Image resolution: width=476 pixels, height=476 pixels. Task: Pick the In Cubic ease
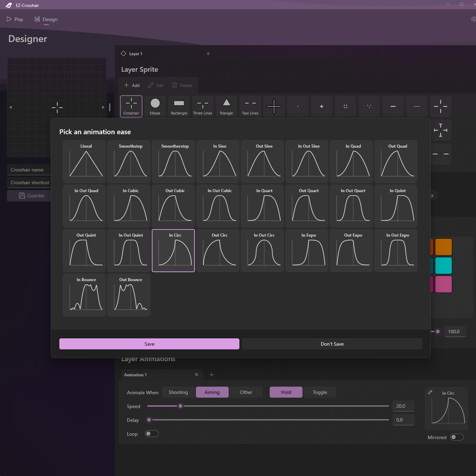click(x=129, y=206)
